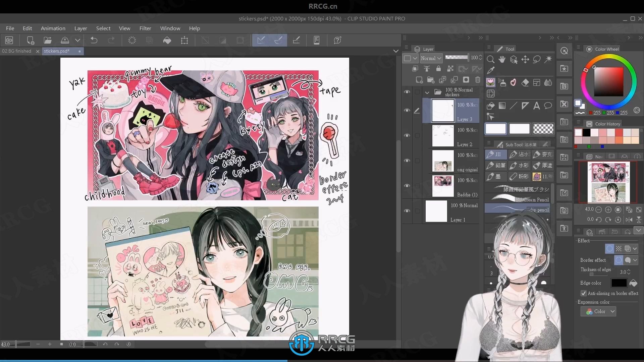The image size is (644, 362).
Task: Select the Blend droplets tool
Action: (x=548, y=82)
